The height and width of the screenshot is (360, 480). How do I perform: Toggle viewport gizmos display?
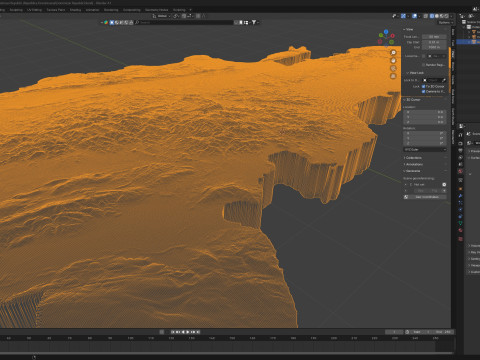click(403, 16)
